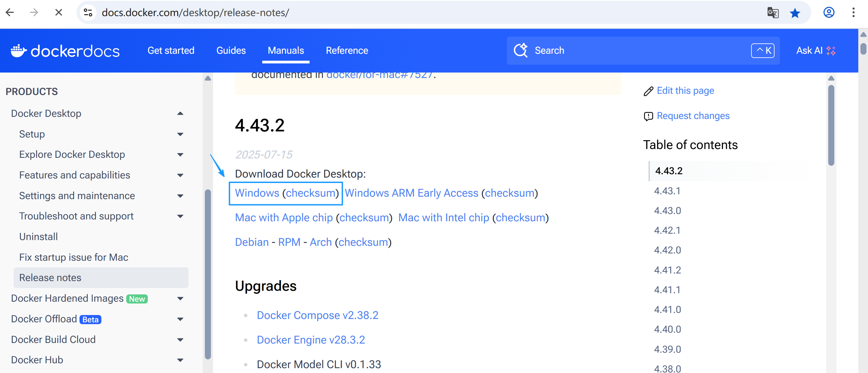Open the Guides nav item
The height and width of the screenshot is (373, 868).
click(231, 51)
